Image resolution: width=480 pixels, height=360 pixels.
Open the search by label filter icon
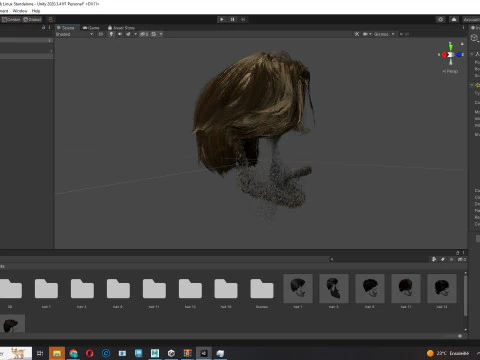[x=443, y=259]
